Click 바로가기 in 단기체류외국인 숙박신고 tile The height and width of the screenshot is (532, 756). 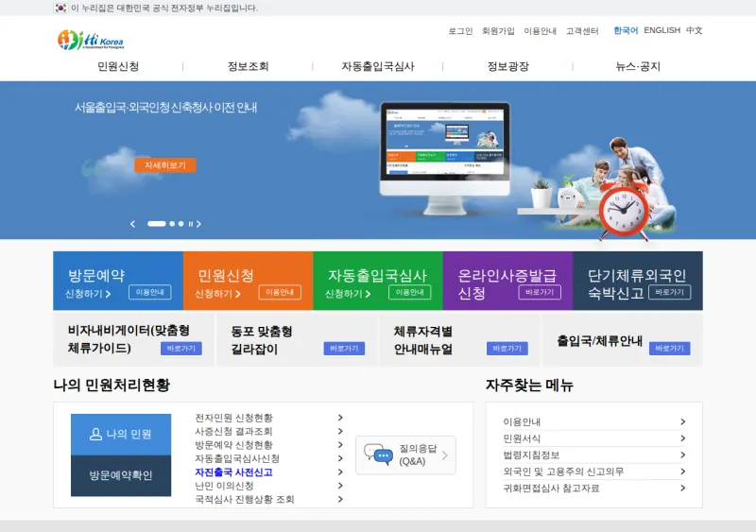tap(670, 292)
